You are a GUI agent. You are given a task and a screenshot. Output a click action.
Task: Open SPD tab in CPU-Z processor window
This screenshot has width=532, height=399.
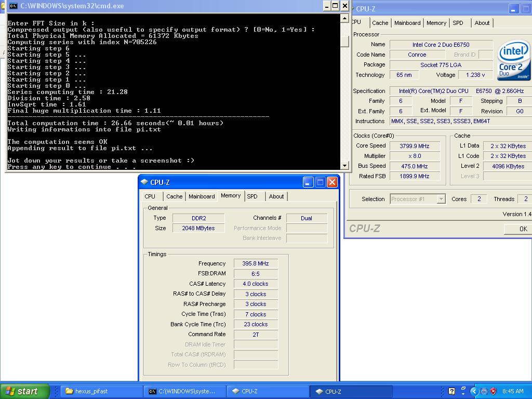(x=458, y=23)
